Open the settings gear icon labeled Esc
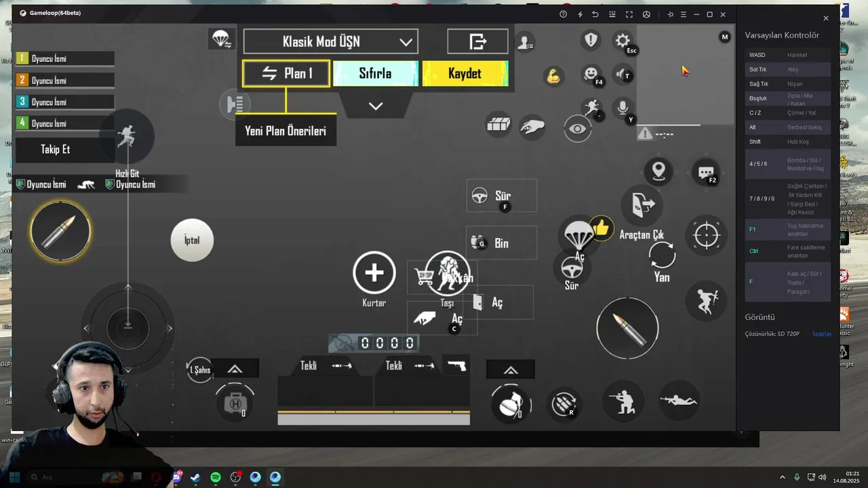 (x=623, y=41)
